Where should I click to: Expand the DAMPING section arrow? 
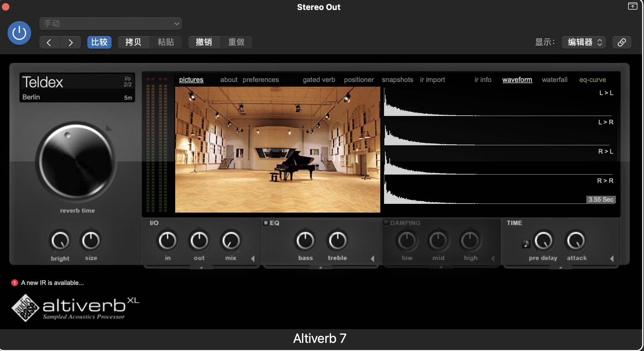[493, 258]
